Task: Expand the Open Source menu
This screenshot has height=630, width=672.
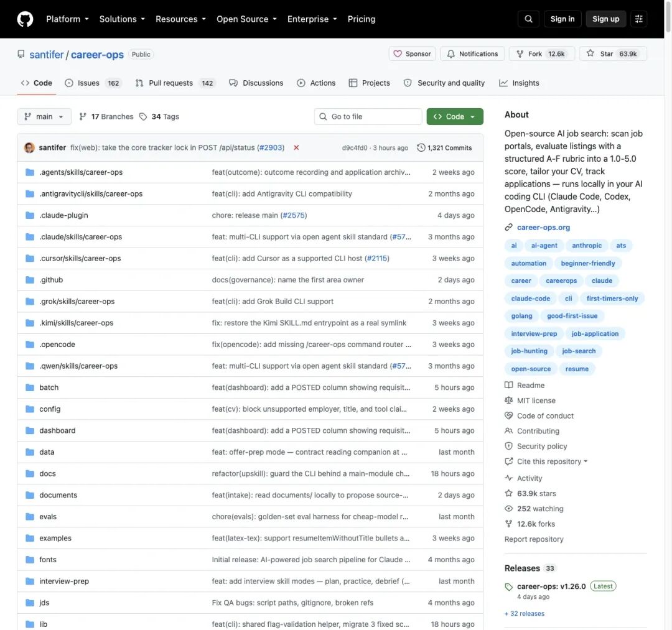Action: [246, 19]
